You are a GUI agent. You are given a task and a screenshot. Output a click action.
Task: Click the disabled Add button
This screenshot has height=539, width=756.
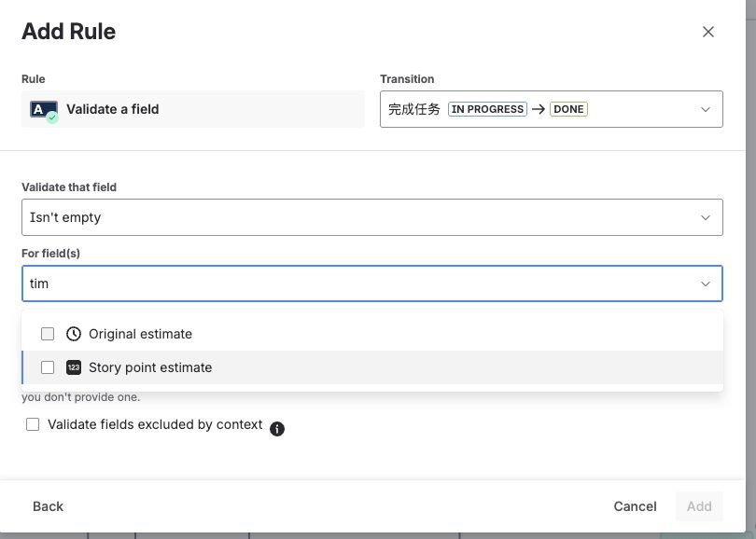pyautogui.click(x=699, y=506)
